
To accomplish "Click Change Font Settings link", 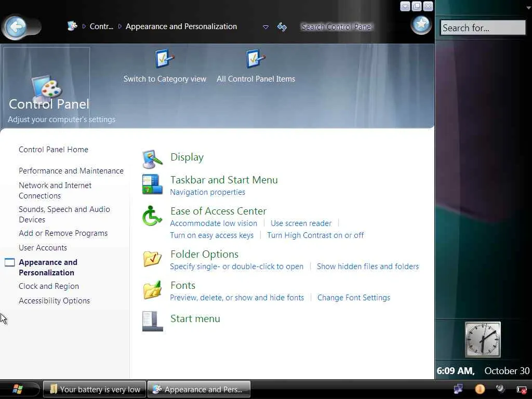I will pos(353,298).
